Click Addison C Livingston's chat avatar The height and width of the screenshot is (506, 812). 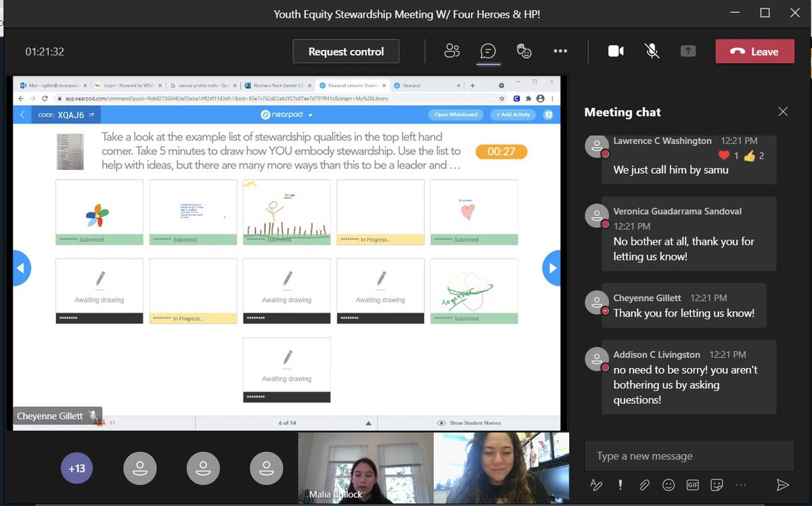click(596, 359)
